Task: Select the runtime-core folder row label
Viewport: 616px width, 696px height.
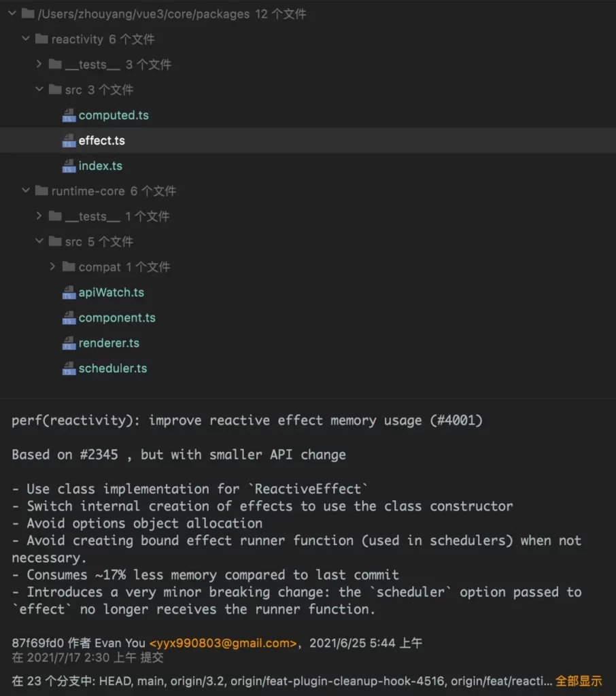Action: tap(88, 191)
